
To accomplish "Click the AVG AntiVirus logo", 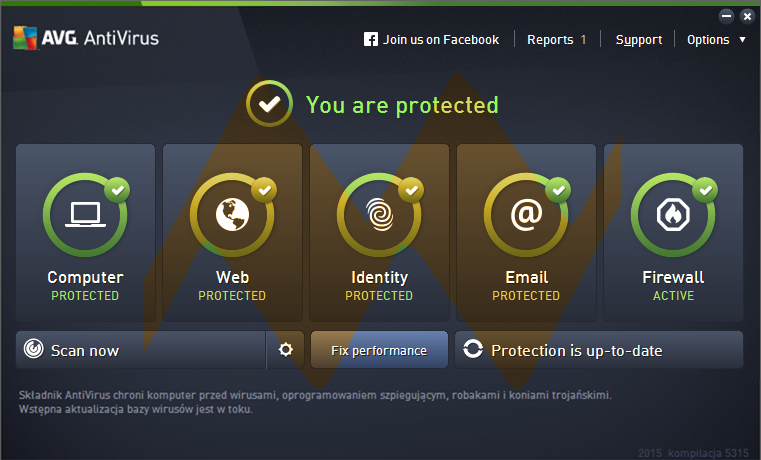I will point(85,38).
